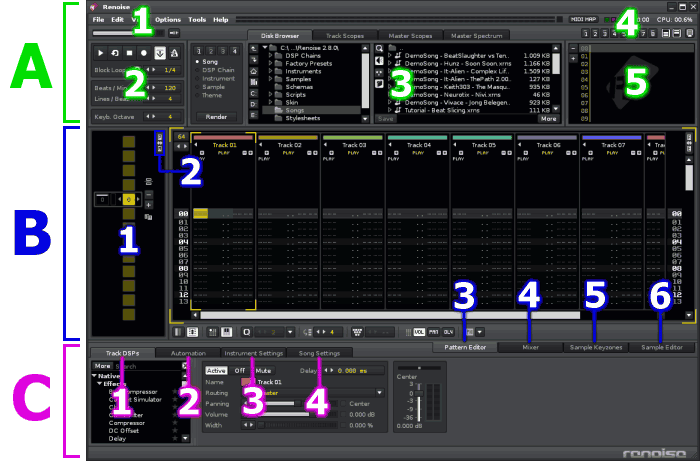The height and width of the screenshot is (461, 700).
Task: Click Track 01 header name
Action: [225, 145]
